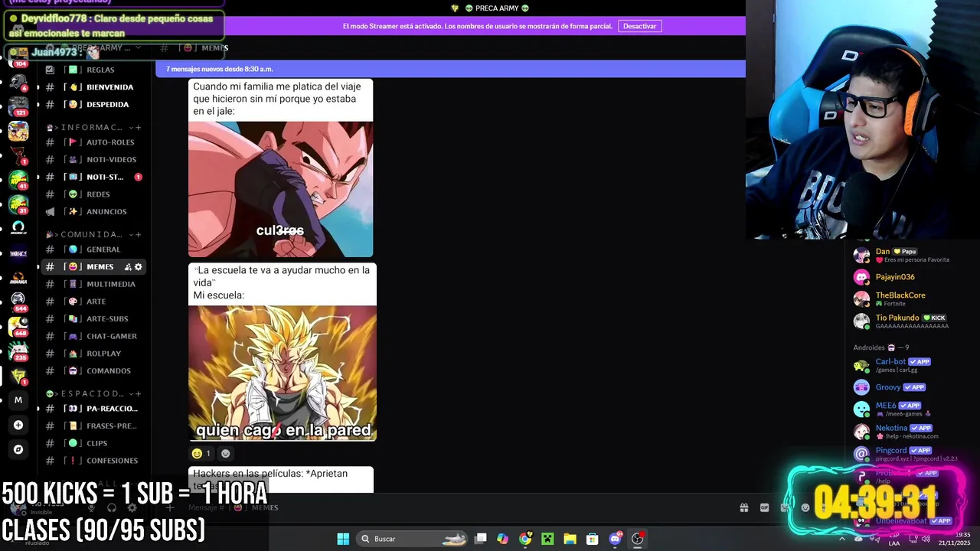Open the AUTO-ROLES channel
Screen dimensions: 980x551
coord(92,142)
